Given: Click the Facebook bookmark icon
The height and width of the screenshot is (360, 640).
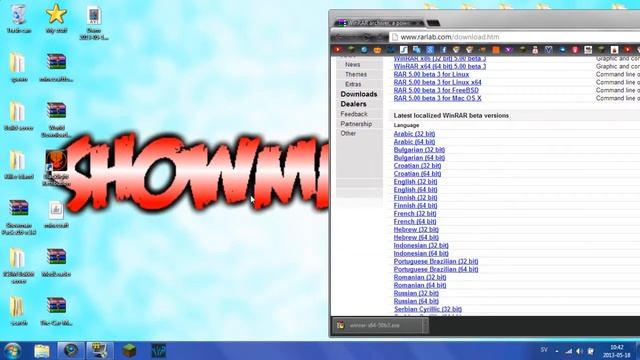Looking at the screenshot, I should pos(443,50).
